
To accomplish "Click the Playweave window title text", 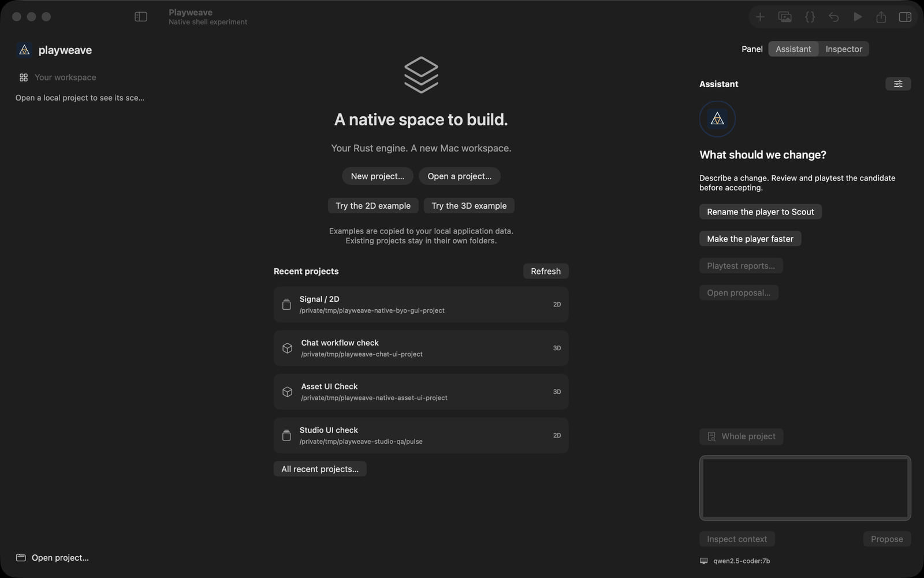I will tap(191, 12).
